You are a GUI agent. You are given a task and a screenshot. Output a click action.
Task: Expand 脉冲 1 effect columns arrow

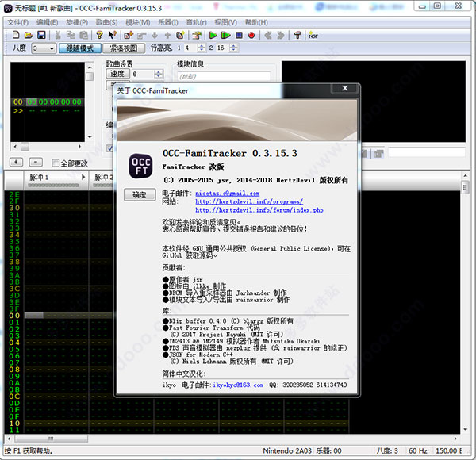(83, 177)
